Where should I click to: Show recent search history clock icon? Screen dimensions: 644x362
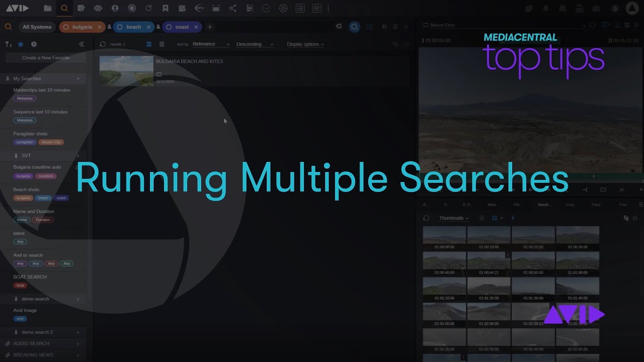[34, 44]
